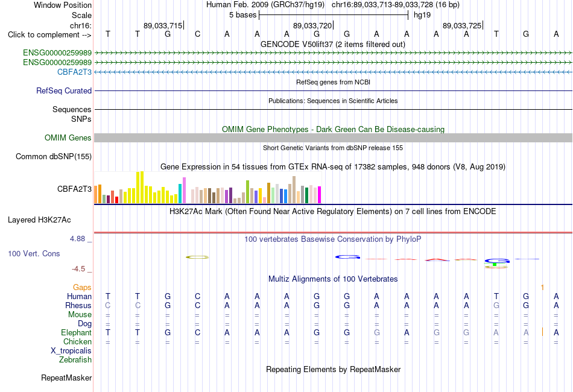Image resolution: width=573 pixels, height=392 pixels.
Task: Click the Zebrafish alignment row label
Action: point(75,360)
